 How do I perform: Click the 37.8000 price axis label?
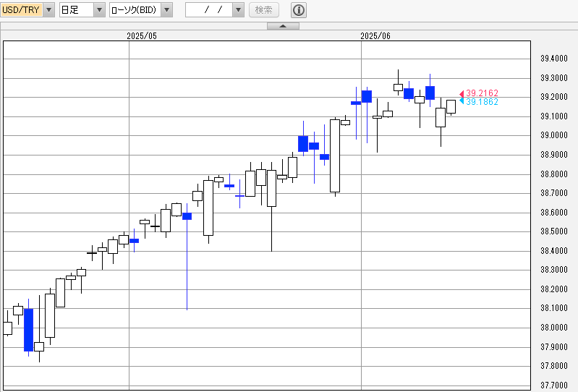554,366
